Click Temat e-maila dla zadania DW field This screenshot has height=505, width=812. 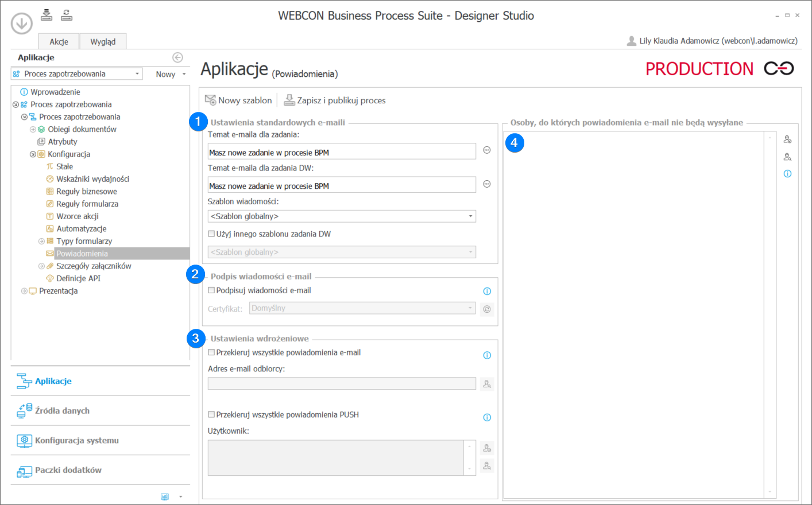pyautogui.click(x=342, y=185)
